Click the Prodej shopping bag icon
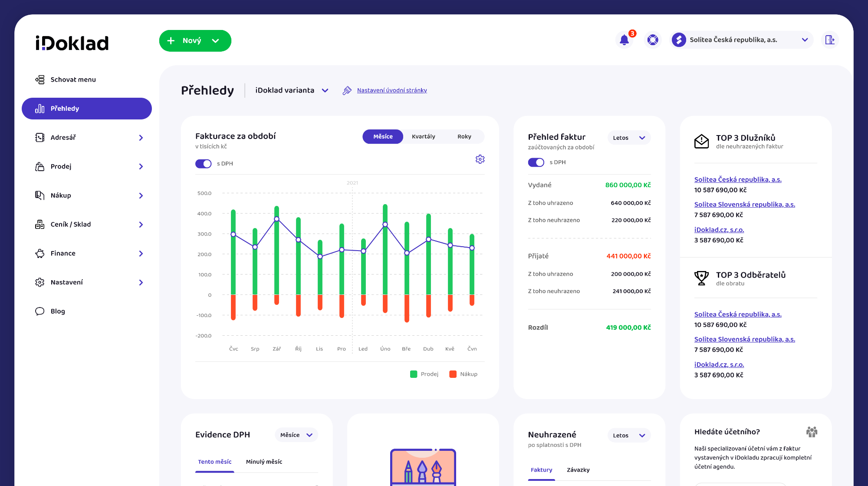The height and width of the screenshot is (486, 868). coord(40,167)
